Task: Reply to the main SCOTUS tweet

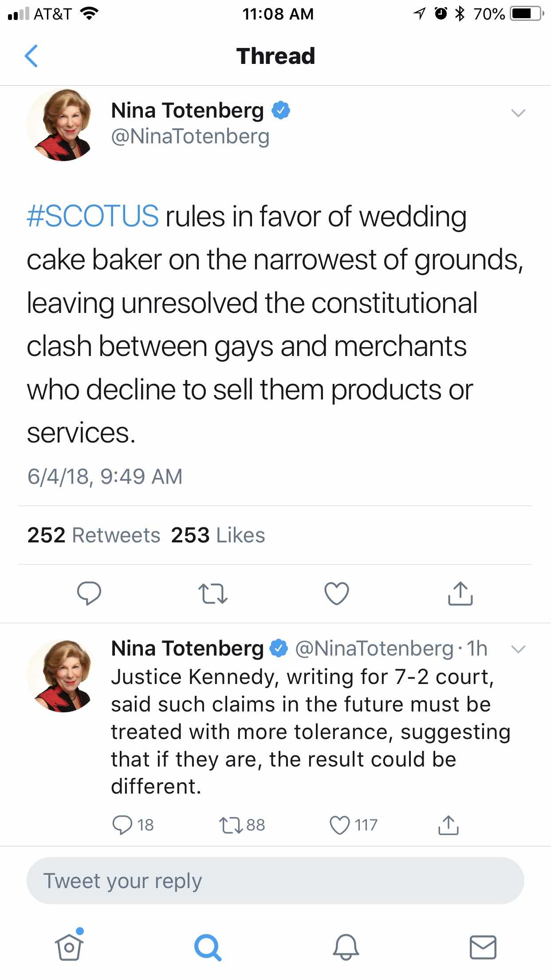Action: pos(89,593)
